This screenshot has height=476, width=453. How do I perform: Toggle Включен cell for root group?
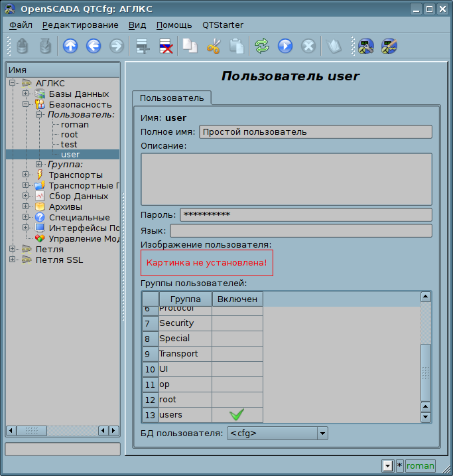click(237, 400)
